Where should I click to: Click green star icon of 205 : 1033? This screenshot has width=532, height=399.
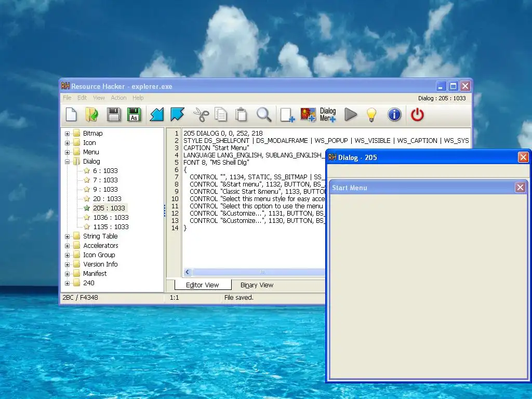pyautogui.click(x=87, y=208)
